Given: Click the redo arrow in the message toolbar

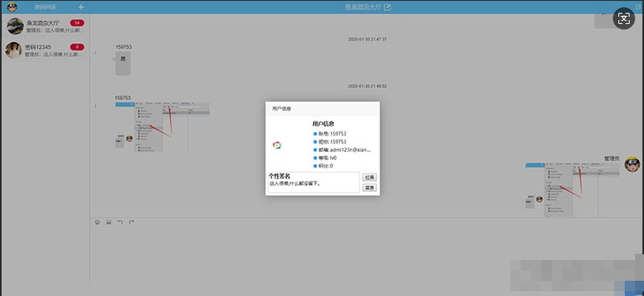Looking at the screenshot, I should tap(131, 222).
